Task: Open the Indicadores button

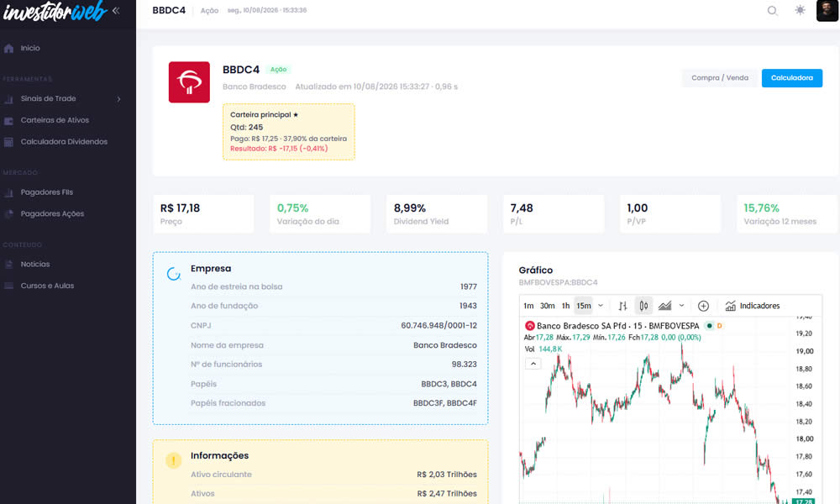Action: pos(752,306)
